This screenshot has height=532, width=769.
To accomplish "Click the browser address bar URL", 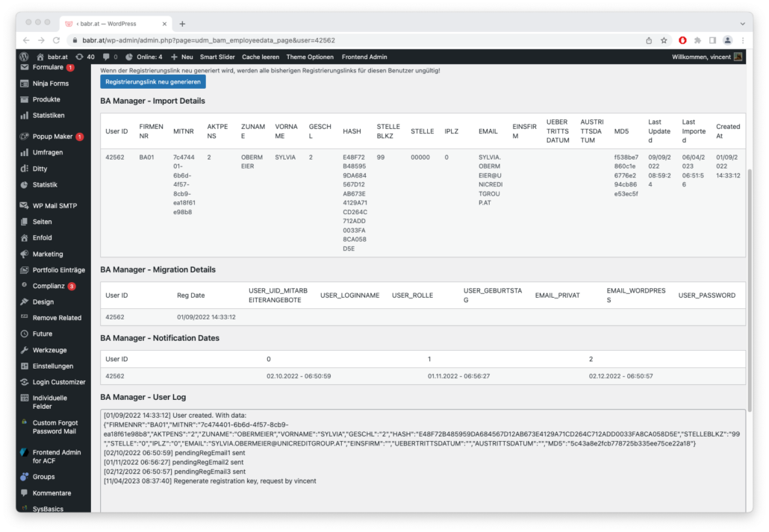I will coord(208,40).
